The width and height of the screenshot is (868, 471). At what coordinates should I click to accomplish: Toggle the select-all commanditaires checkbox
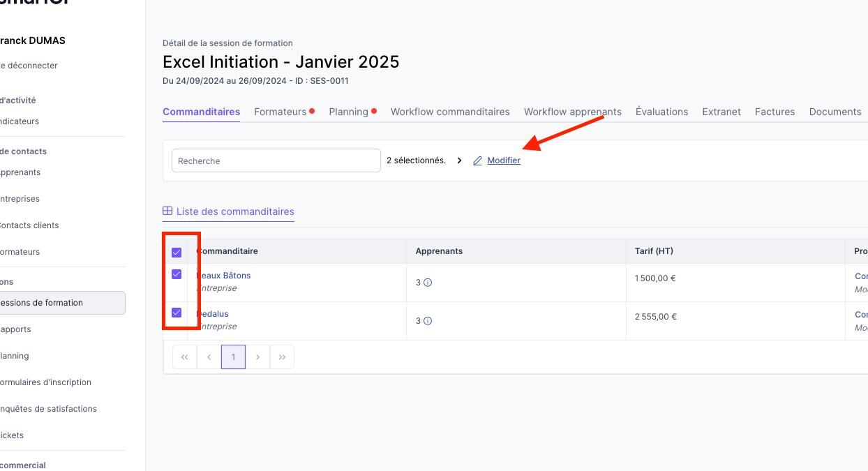click(x=177, y=253)
